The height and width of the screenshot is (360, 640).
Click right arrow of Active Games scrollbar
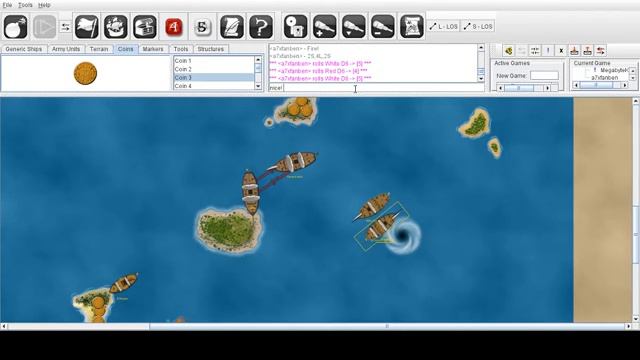547,88
